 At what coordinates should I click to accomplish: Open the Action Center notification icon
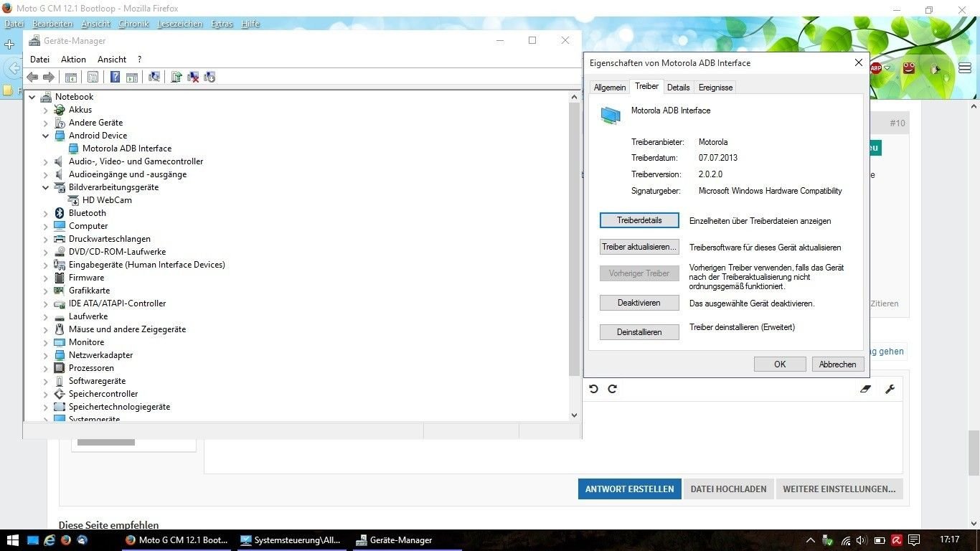(914, 540)
